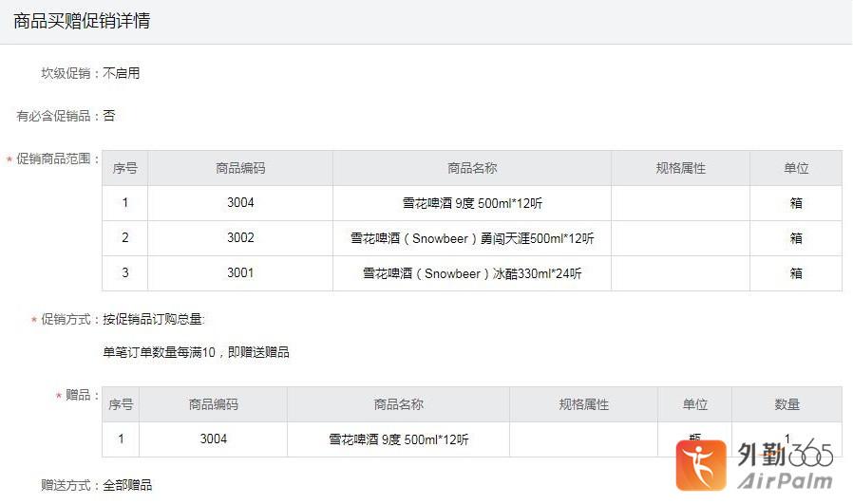Click 雪花啤酒 勇闯天涯500ml*12听 product name
The width and height of the screenshot is (853, 504).
point(472,238)
